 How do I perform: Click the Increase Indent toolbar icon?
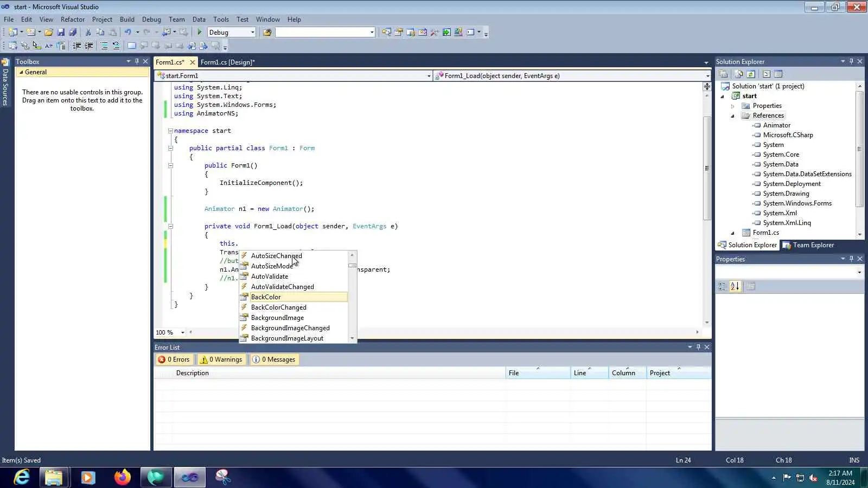point(89,46)
